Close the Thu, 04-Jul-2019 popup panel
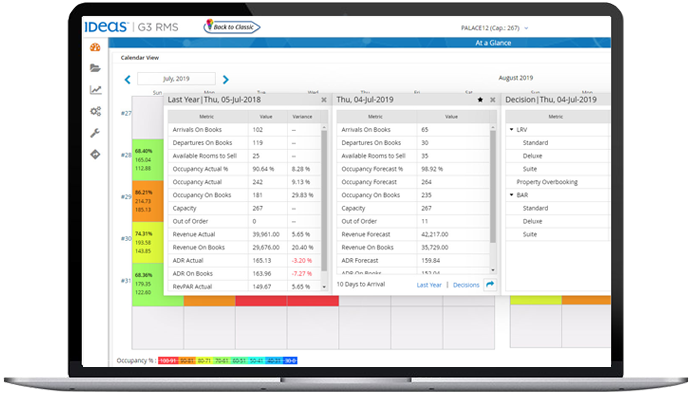Viewport: 692px width, 394px height. point(493,100)
